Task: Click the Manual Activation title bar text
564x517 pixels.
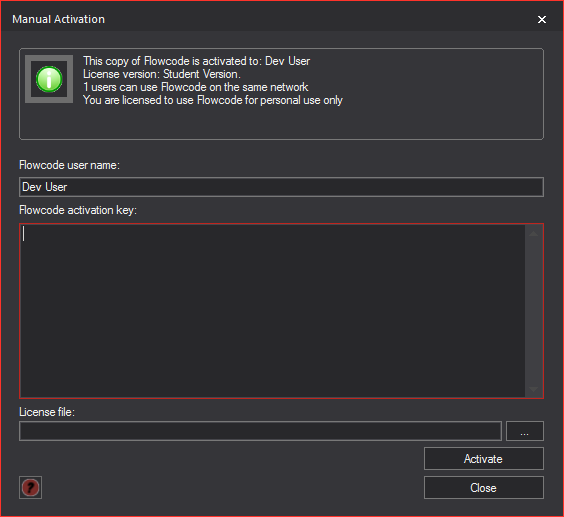Action: pyautogui.click(x=59, y=19)
